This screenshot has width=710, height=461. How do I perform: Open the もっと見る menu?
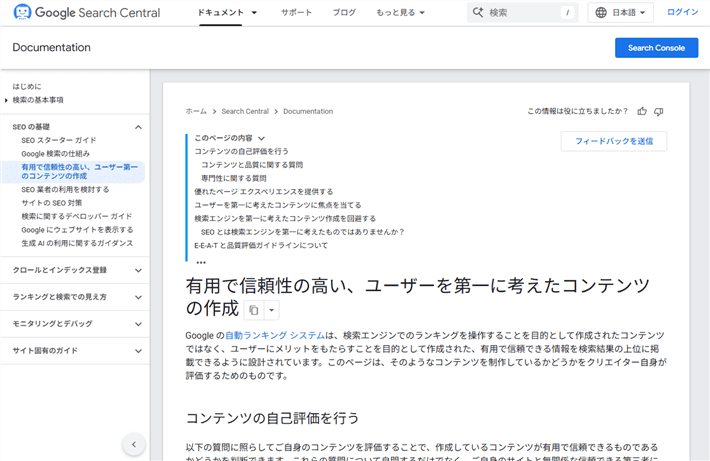click(400, 13)
